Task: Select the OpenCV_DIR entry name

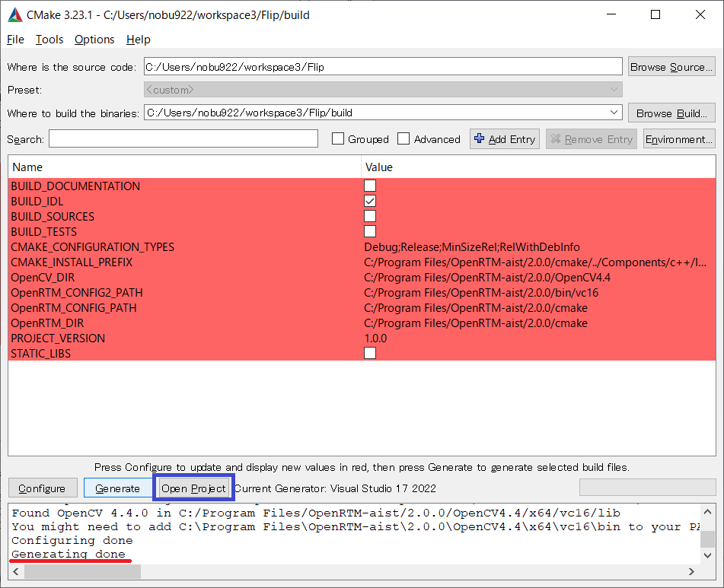Action: pos(43,277)
